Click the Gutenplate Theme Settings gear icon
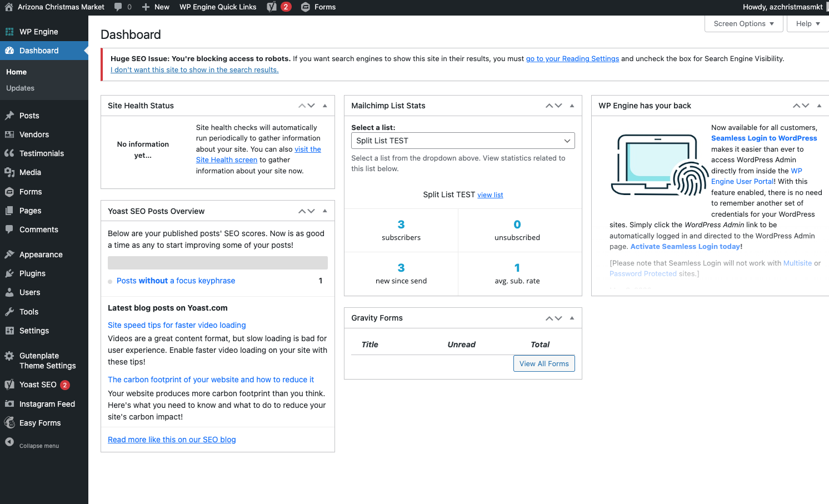 pos(9,356)
